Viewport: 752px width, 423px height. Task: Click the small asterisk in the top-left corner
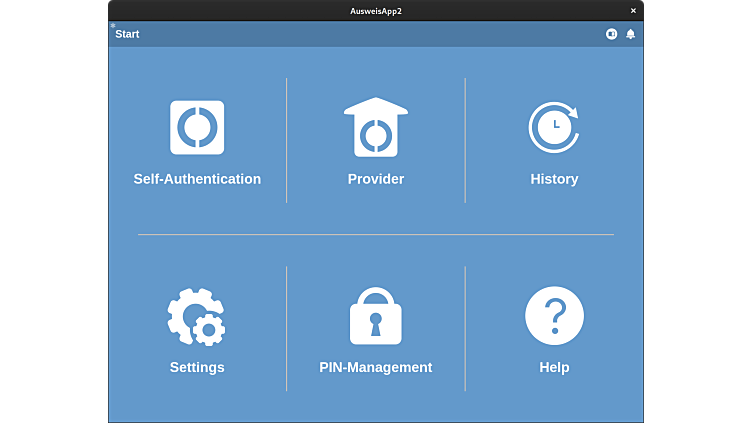pyautogui.click(x=113, y=25)
